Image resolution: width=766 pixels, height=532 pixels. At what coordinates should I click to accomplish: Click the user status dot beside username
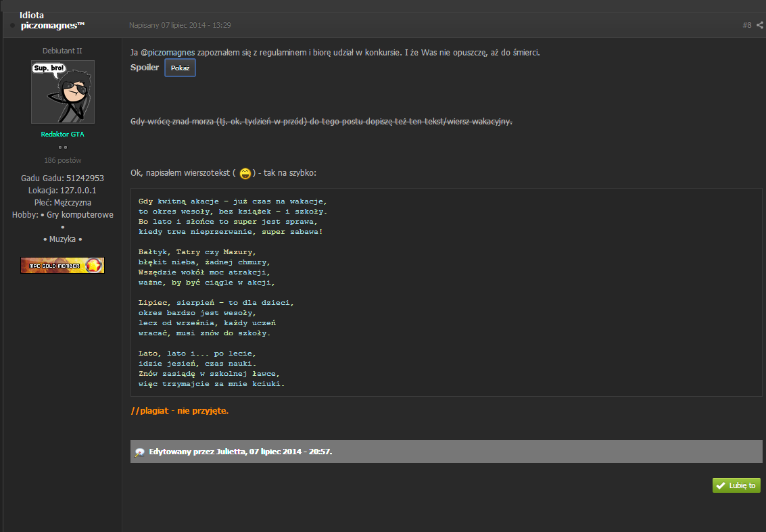tap(13, 26)
